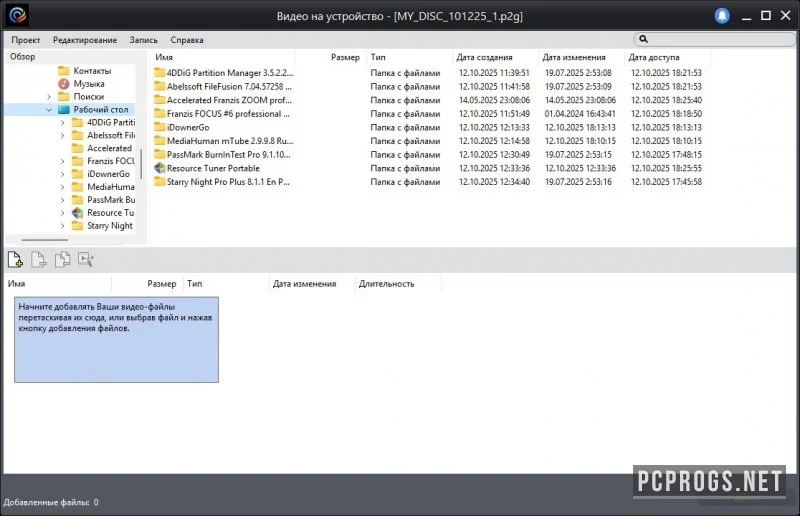Click the remove selected file icon
The image size is (800, 516).
(x=39, y=260)
